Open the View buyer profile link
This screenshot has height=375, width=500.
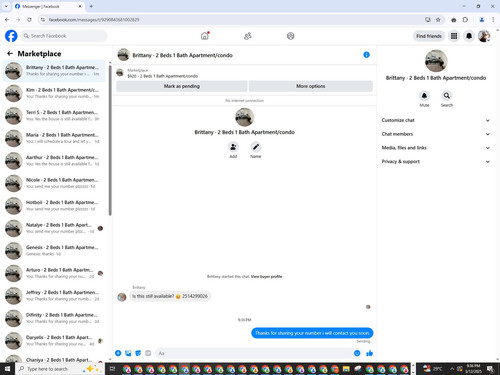coord(266,276)
